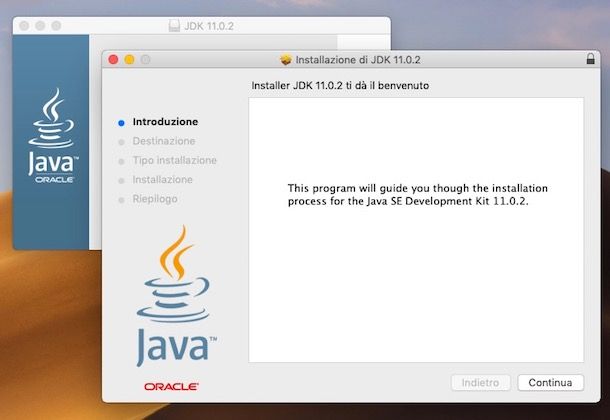Select the Riepilogo step
610x420 pixels.
(x=155, y=199)
